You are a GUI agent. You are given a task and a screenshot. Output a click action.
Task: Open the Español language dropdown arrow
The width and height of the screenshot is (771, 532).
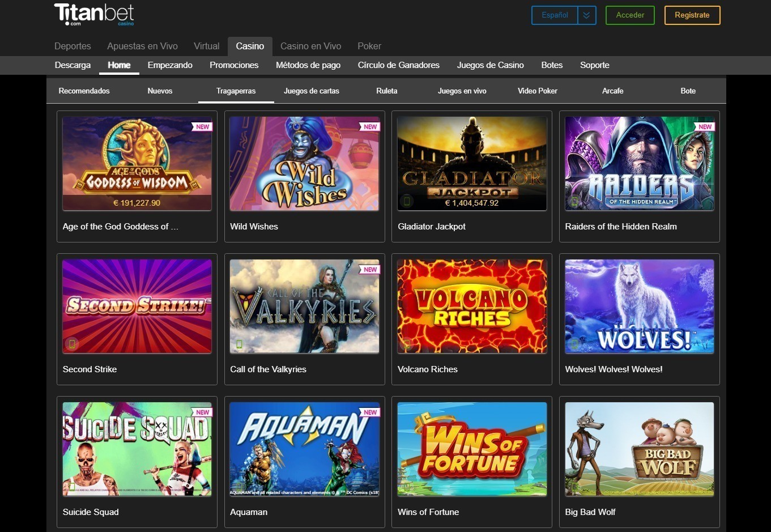[x=587, y=15]
